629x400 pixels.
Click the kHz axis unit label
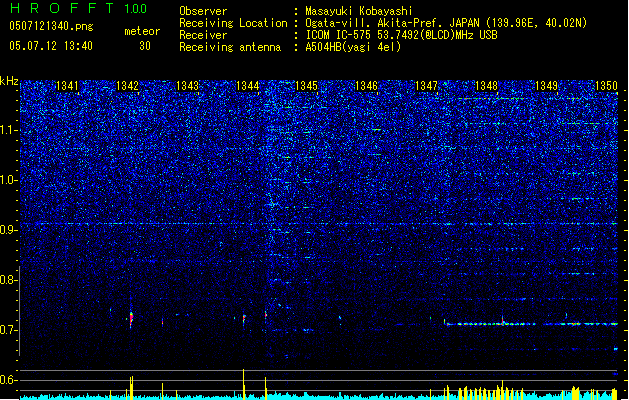(x=9, y=81)
